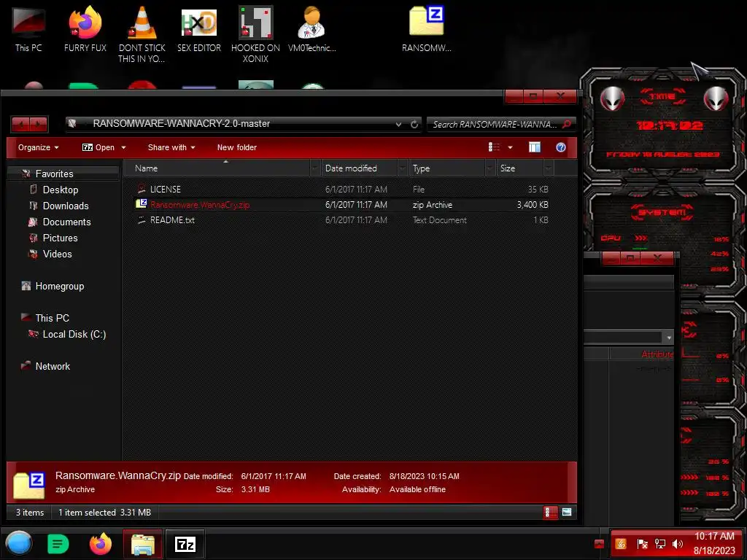The width and height of the screenshot is (747, 560).
Task: Switch to details view in status bar
Action: [550, 513]
